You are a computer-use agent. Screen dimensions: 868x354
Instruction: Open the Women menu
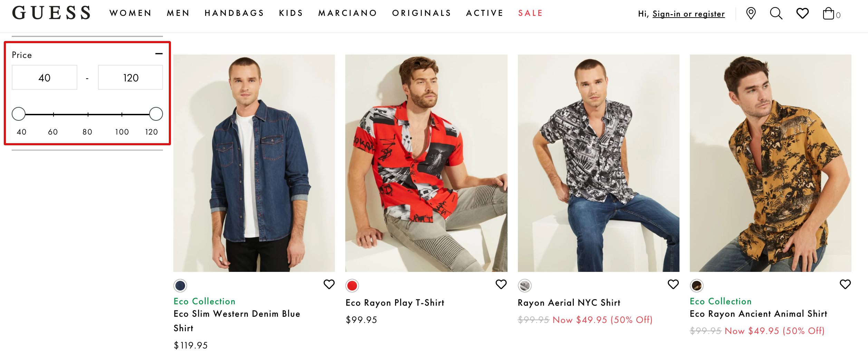click(x=131, y=13)
